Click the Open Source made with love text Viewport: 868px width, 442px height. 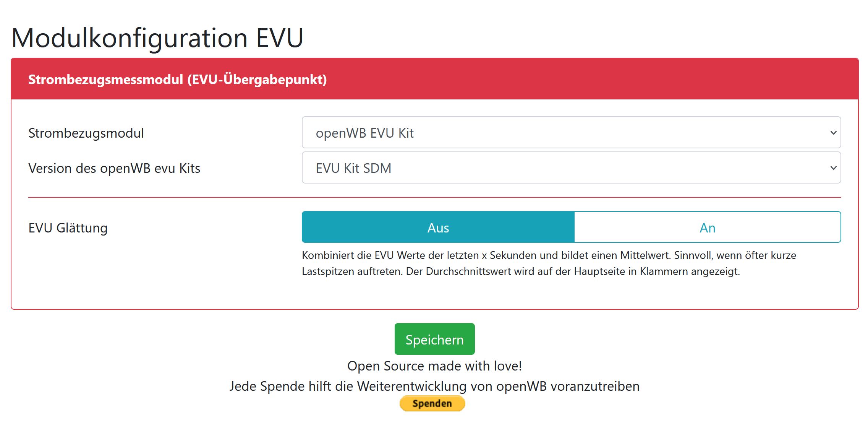point(434,366)
